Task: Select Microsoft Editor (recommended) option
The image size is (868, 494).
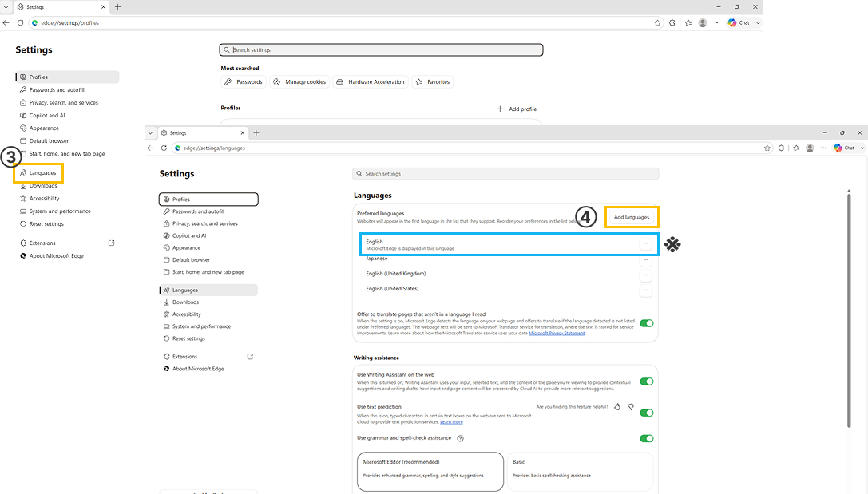Action: click(430, 472)
